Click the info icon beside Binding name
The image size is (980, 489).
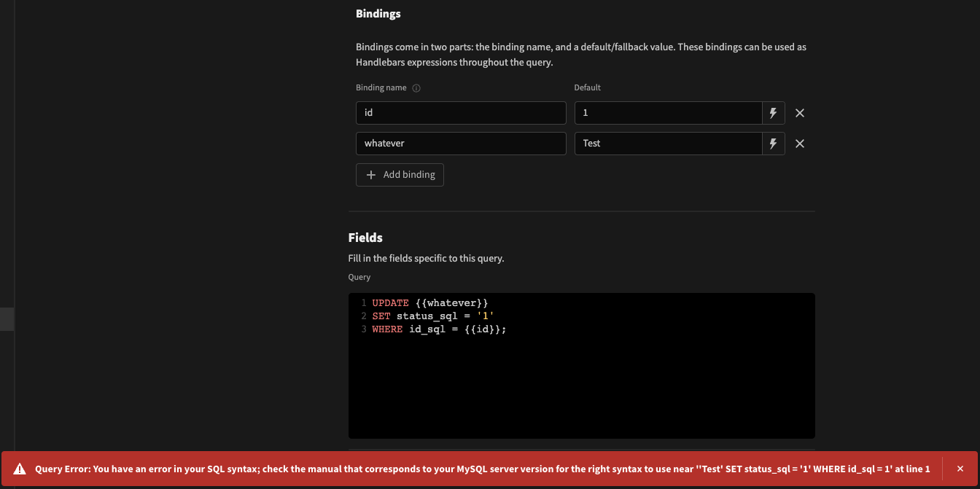point(416,87)
